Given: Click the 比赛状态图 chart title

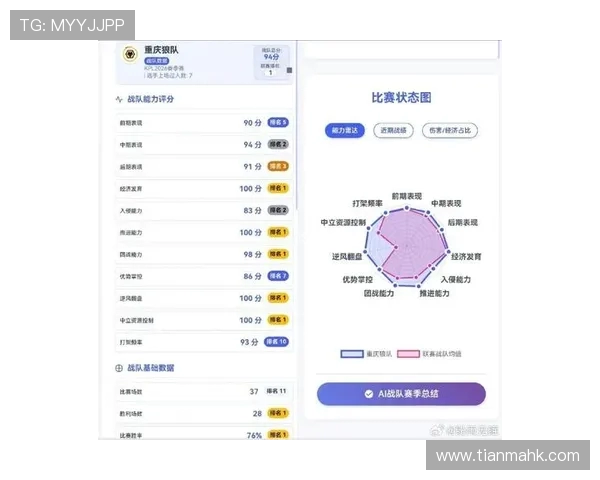Looking at the screenshot, I should click(x=401, y=98).
